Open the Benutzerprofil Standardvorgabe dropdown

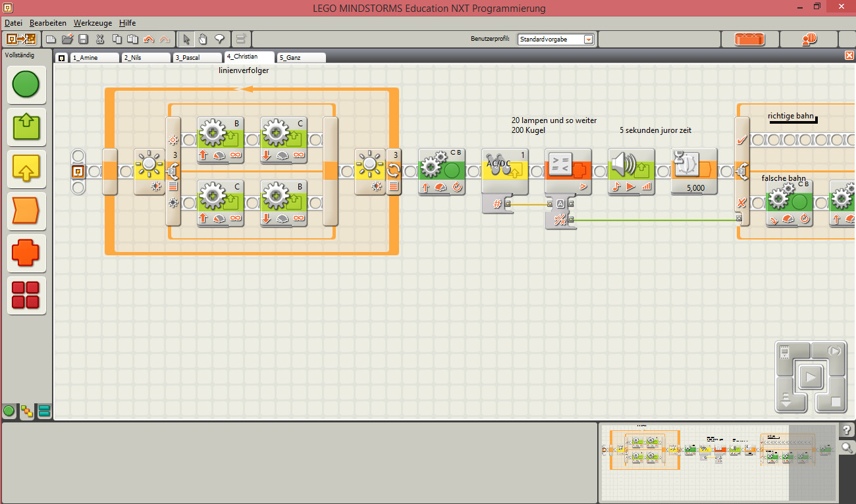(556, 39)
